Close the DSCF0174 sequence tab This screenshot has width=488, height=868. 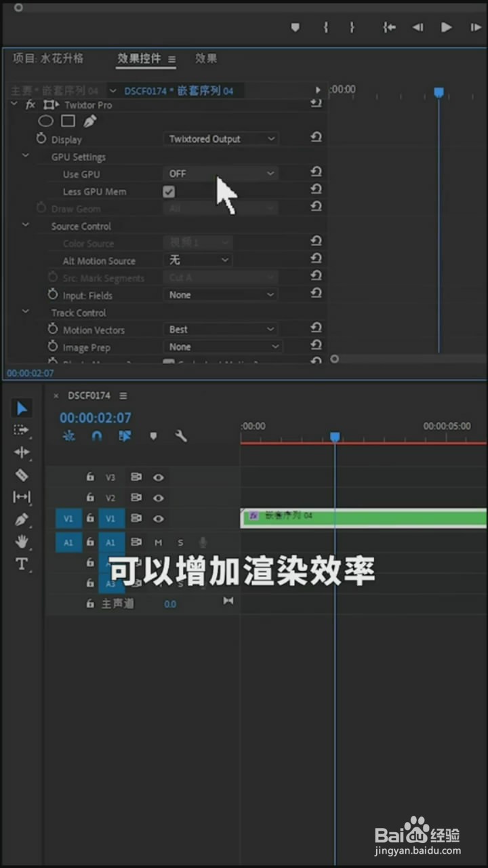point(56,396)
